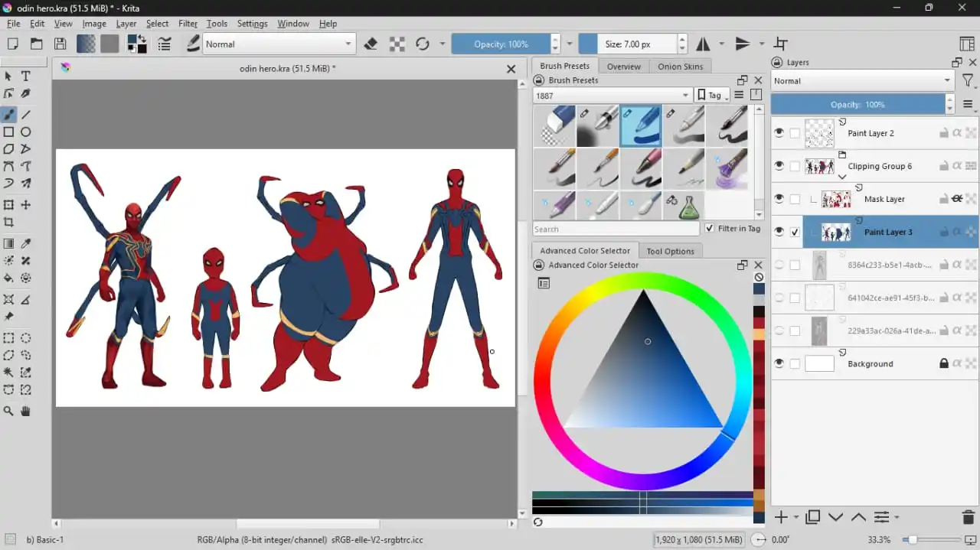This screenshot has height=550, width=980.
Task: Select the Pan hand tool
Action: 25,411
